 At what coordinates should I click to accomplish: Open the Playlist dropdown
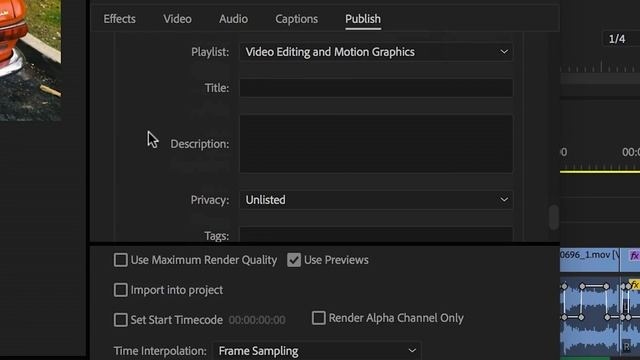tap(376, 52)
